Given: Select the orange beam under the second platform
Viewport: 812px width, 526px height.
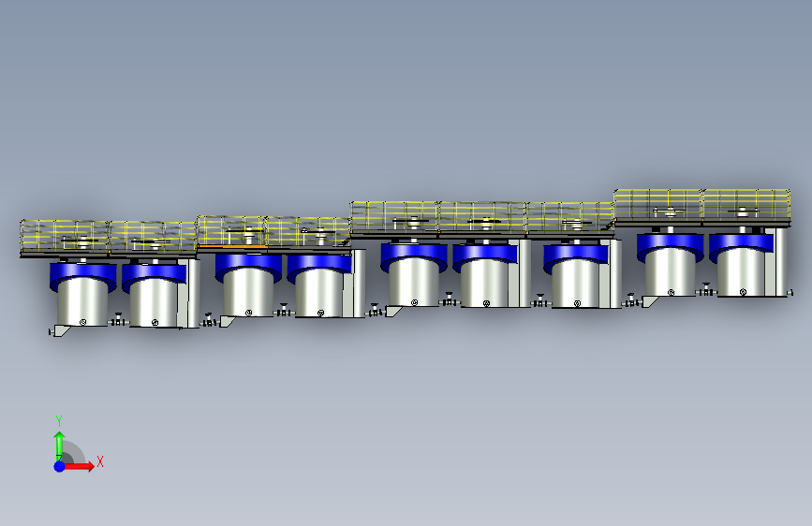Looking at the screenshot, I should coord(233,247).
